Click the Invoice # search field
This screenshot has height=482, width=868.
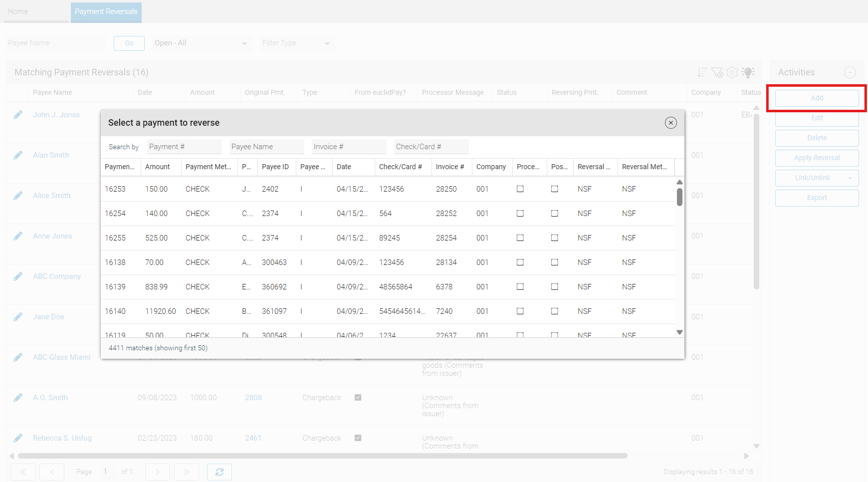349,147
